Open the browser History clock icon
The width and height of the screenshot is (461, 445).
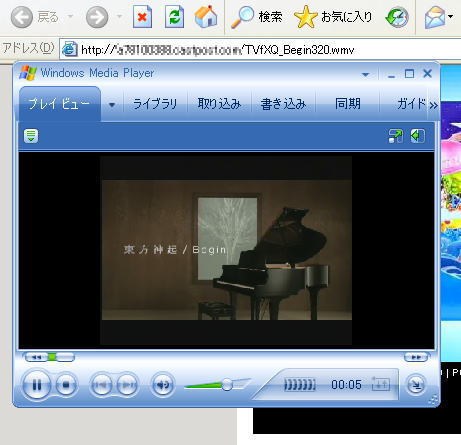tap(397, 17)
